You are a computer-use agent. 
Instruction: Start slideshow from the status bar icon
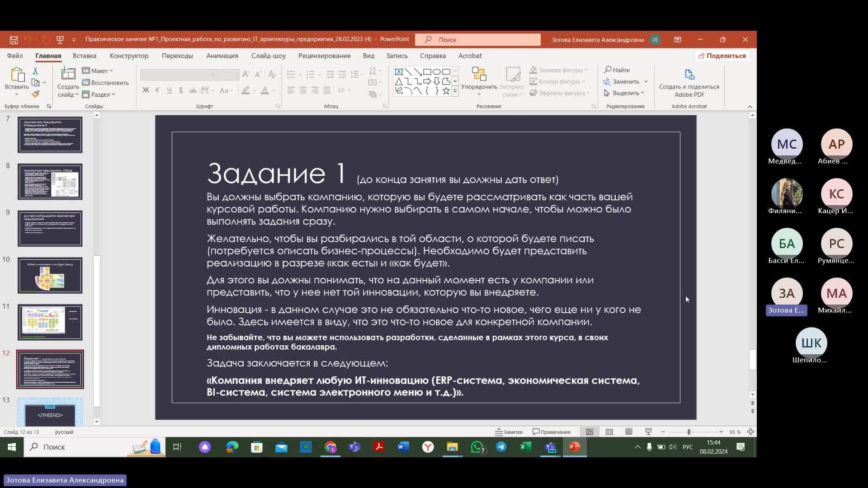click(648, 432)
